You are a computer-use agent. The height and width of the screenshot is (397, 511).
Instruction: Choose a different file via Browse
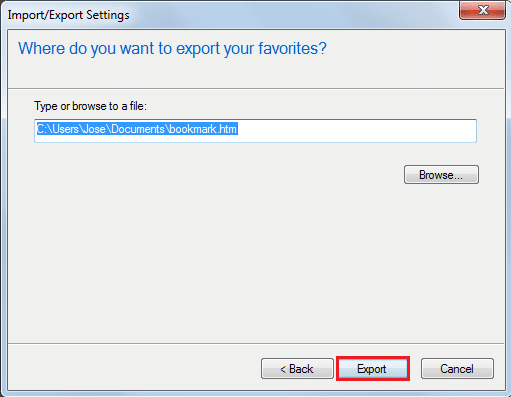pyautogui.click(x=441, y=175)
